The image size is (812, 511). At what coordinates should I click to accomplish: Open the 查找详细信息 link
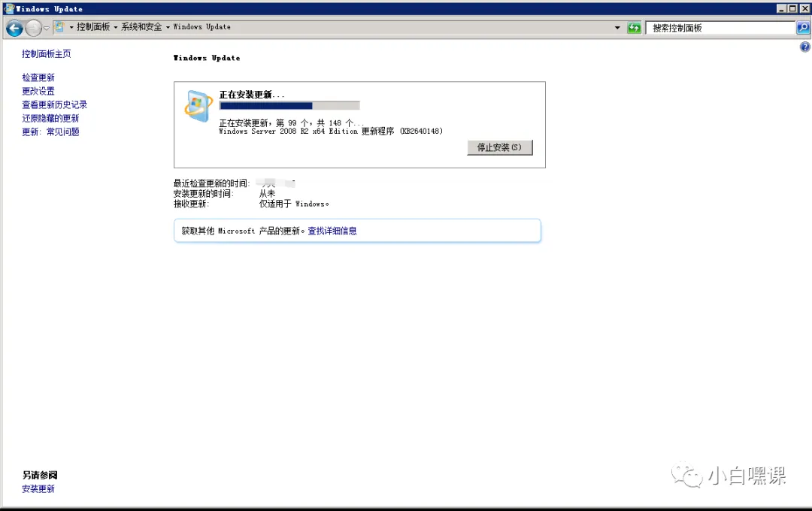point(334,230)
